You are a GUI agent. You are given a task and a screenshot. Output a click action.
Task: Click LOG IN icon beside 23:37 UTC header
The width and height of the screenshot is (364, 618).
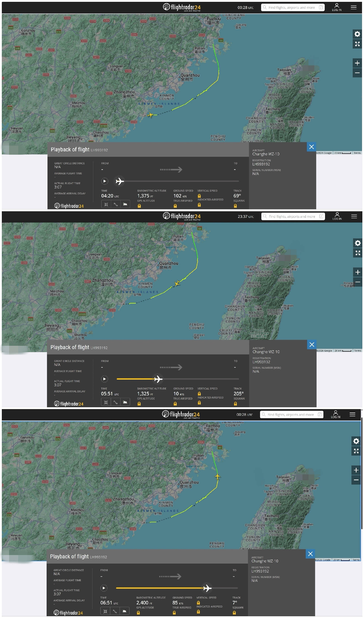337,216
